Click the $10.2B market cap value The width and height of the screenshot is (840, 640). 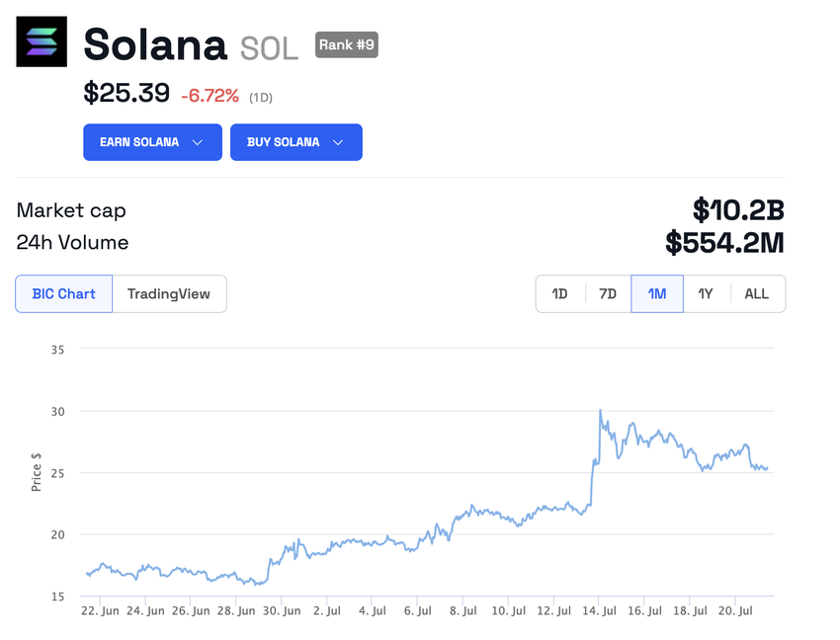(x=738, y=209)
